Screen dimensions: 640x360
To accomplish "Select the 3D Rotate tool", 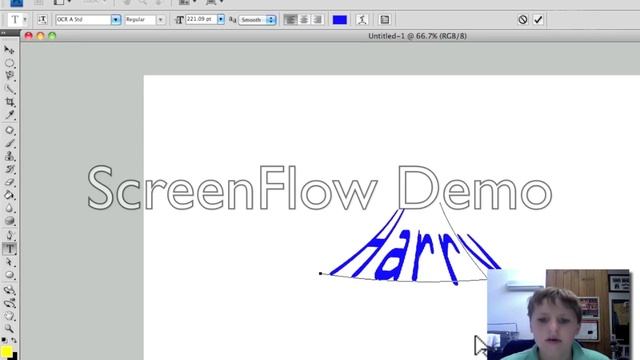I will [9, 290].
